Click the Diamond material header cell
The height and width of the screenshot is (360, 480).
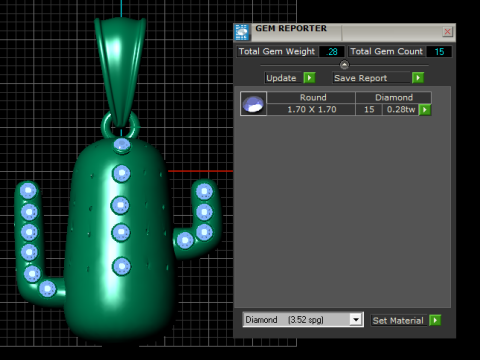394,97
